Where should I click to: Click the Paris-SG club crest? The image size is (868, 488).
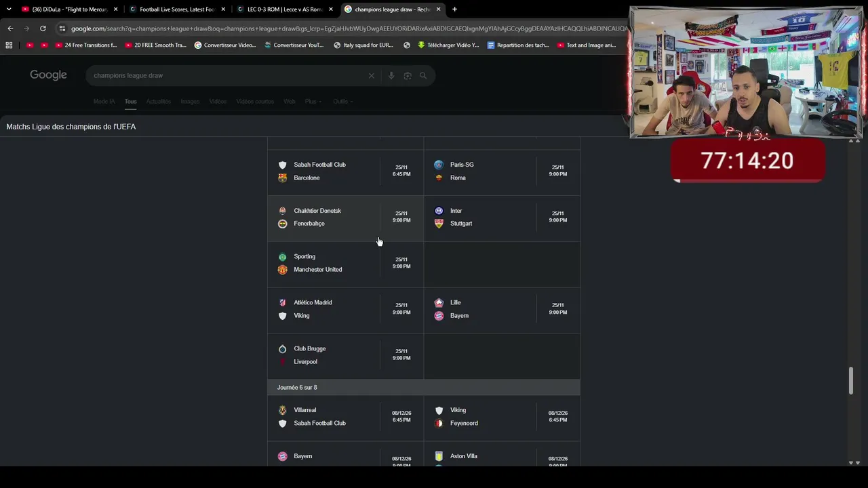pyautogui.click(x=439, y=165)
